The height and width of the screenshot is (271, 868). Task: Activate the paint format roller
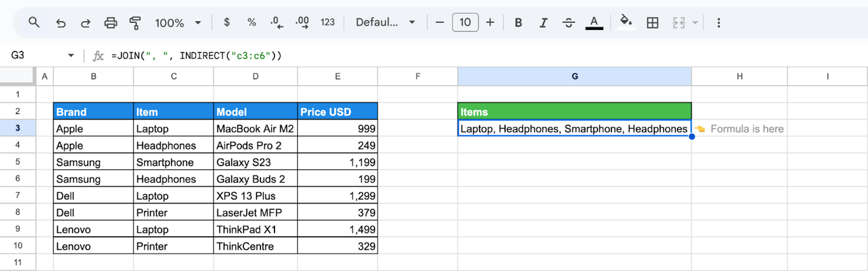click(135, 23)
